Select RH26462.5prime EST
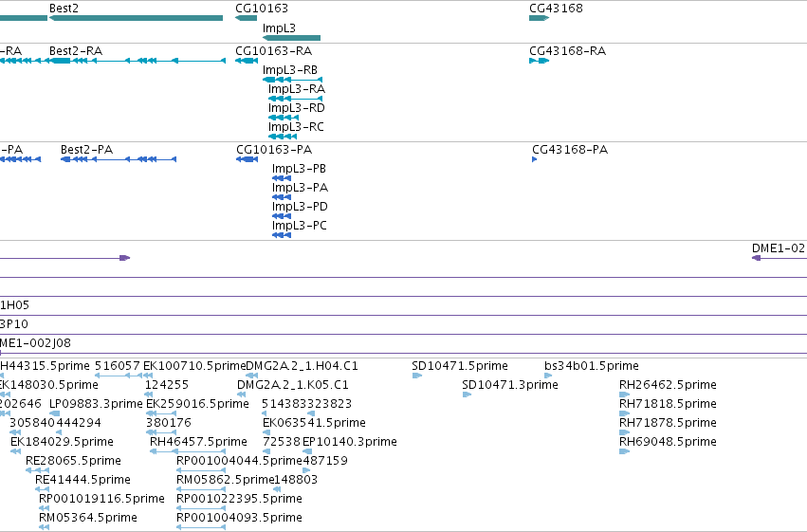This screenshot has height=532, width=807. [624, 394]
